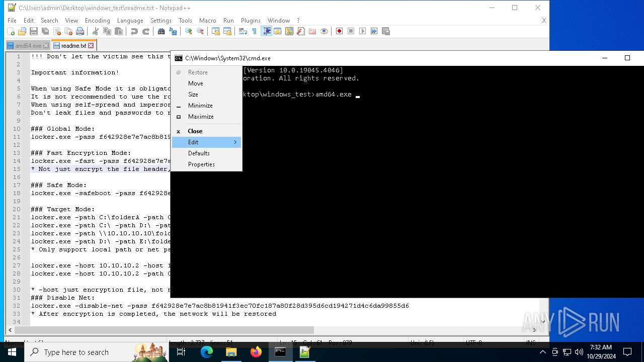Select Maximize in cmd system menu
This screenshot has width=644, height=362.
(x=207, y=117)
